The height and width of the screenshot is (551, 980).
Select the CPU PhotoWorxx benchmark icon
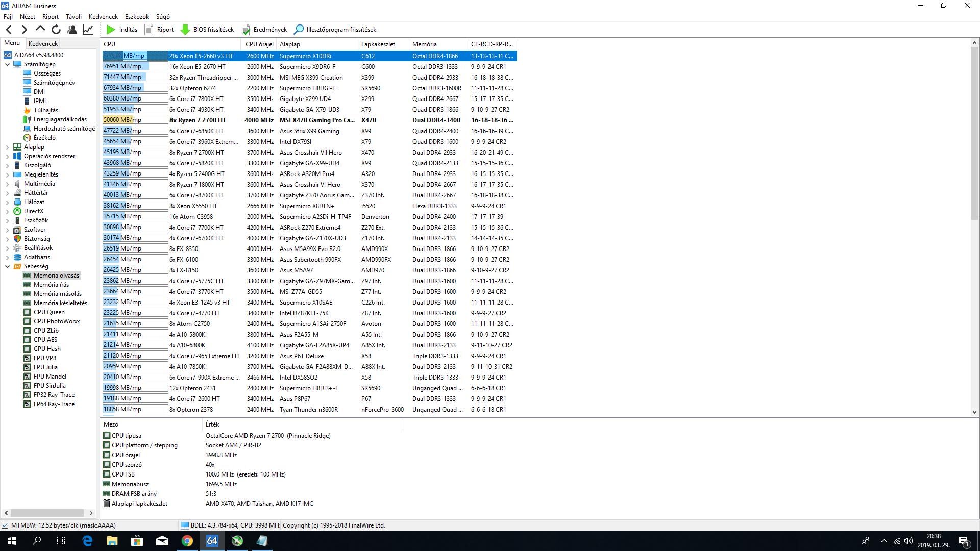coord(27,321)
